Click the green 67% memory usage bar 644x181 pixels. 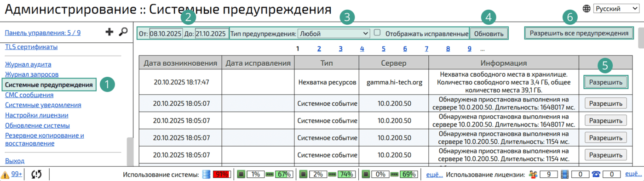coord(284,174)
